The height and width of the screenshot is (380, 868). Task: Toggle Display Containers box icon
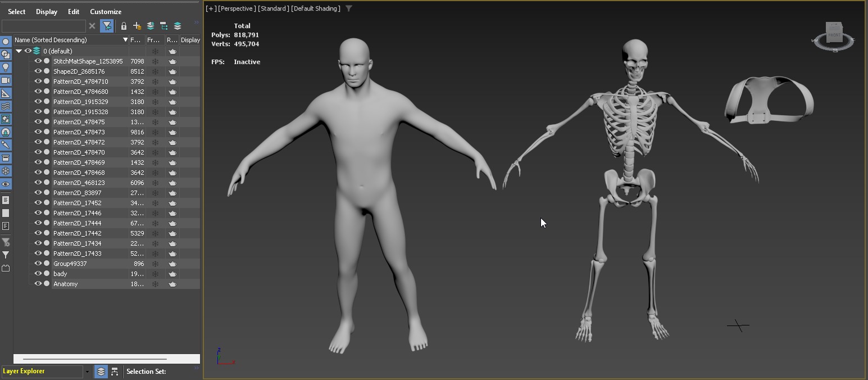tap(6, 158)
